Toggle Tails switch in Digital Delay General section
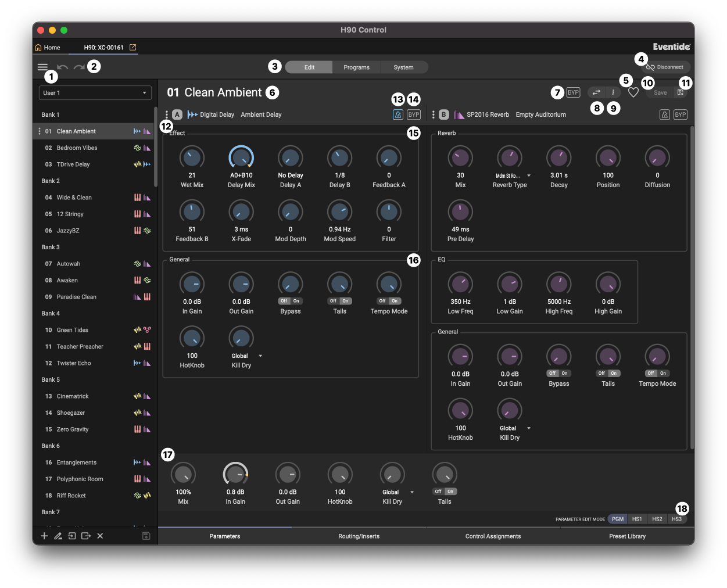 point(340,301)
